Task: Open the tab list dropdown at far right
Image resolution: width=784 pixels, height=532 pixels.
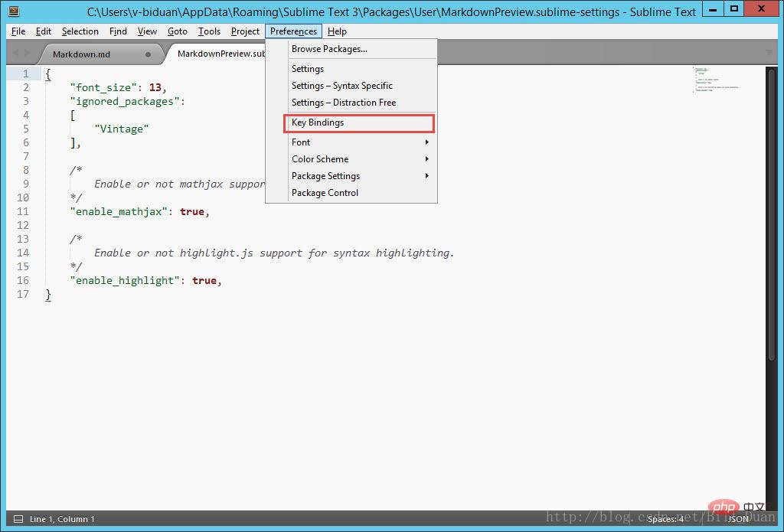Action: pyautogui.click(x=769, y=53)
